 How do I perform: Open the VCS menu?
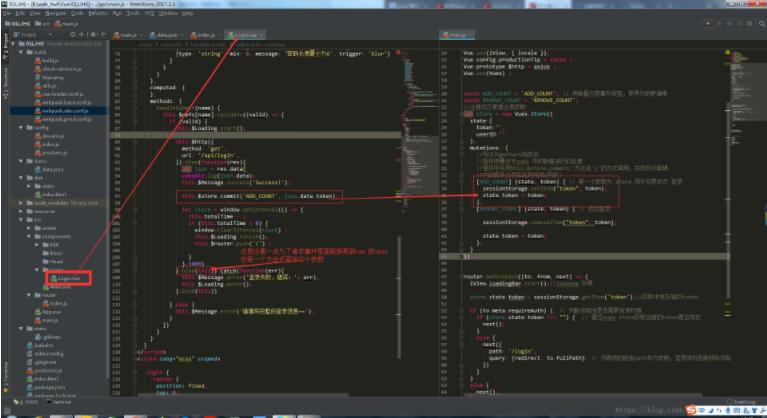[149, 13]
